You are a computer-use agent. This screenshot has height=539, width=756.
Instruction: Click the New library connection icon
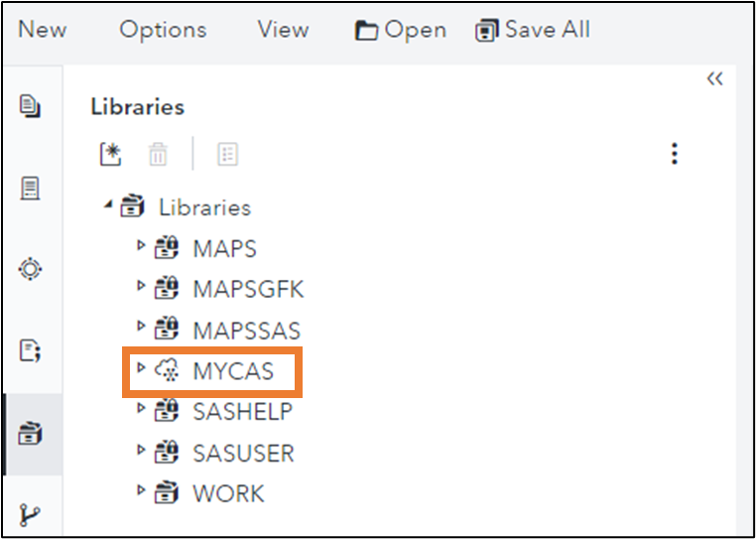110,154
